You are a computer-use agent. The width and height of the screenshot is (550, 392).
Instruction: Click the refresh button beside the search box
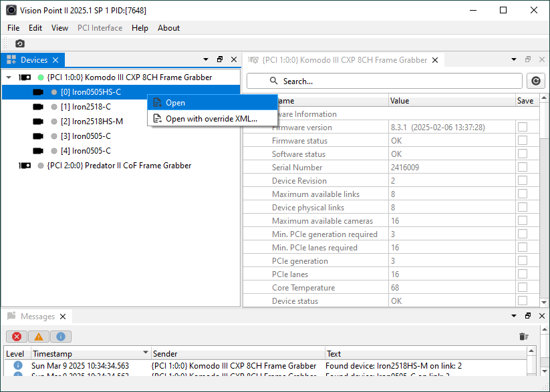pyautogui.click(x=535, y=81)
